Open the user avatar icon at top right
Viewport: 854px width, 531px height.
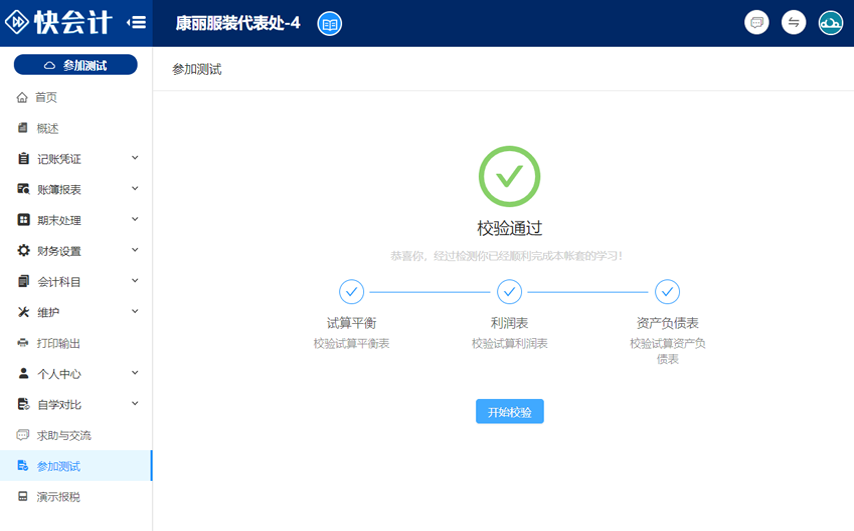(830, 22)
